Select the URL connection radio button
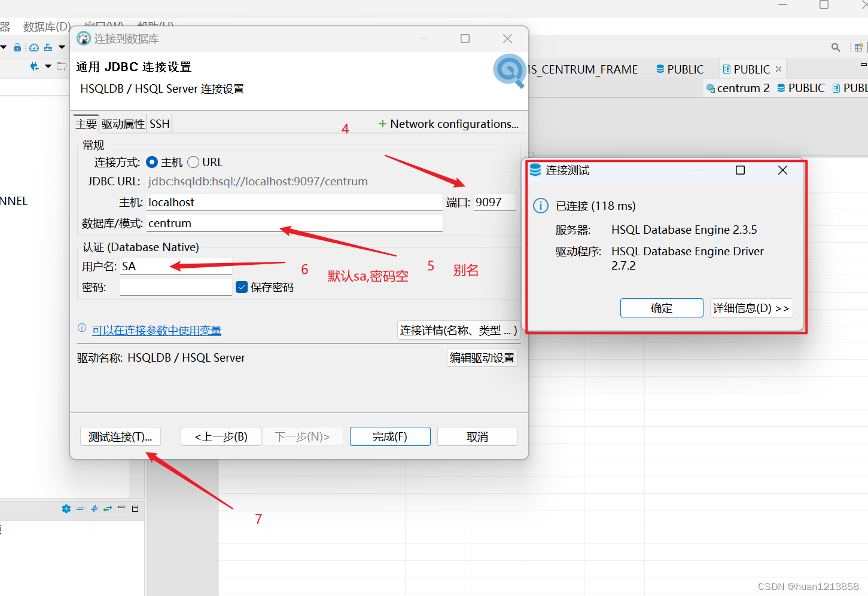This screenshot has width=868, height=596. coord(193,162)
